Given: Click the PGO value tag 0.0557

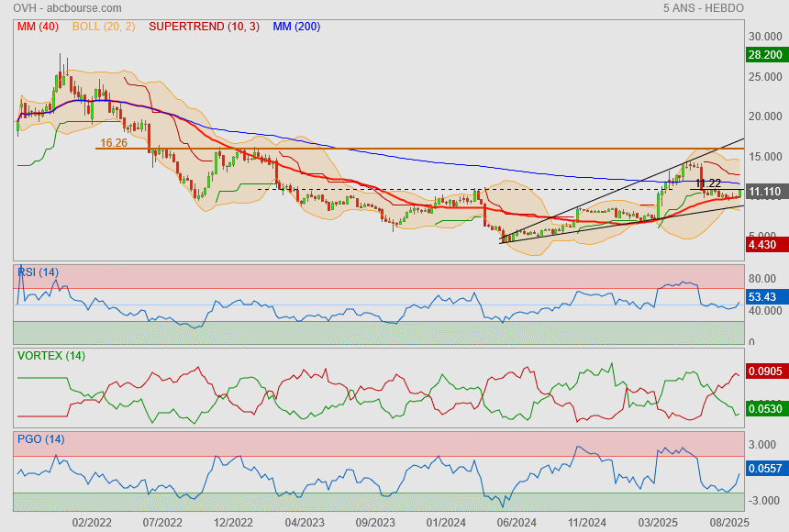Looking at the screenshot, I should (765, 468).
